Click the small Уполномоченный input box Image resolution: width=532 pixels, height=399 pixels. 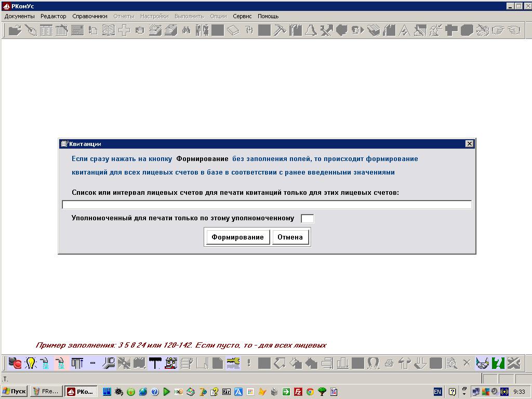(308, 219)
